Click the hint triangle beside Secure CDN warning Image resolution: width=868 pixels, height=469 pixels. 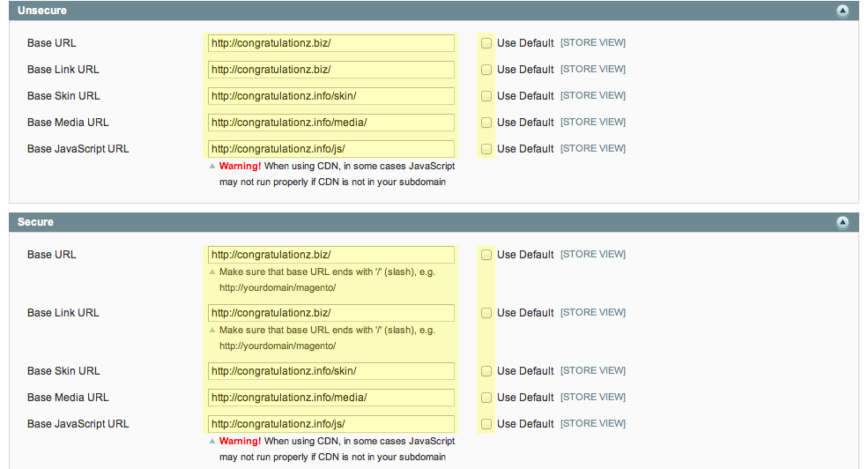point(212,442)
